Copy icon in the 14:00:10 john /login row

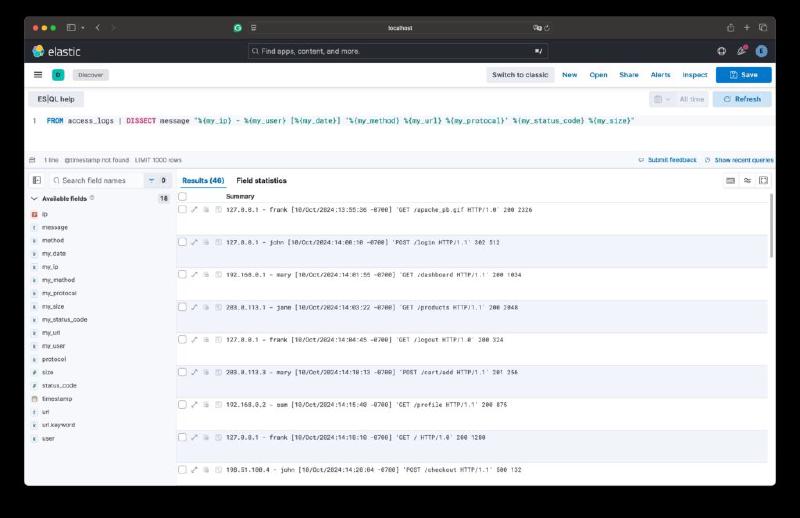click(x=207, y=242)
